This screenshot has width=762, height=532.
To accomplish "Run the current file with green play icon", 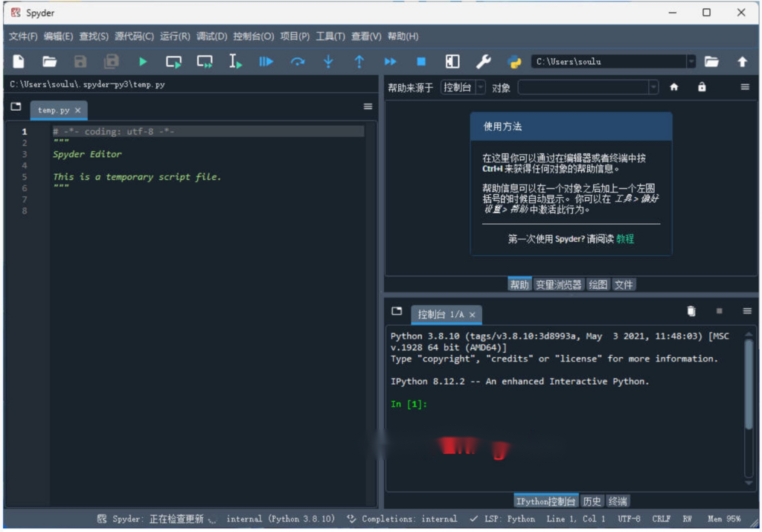I will 143,62.
